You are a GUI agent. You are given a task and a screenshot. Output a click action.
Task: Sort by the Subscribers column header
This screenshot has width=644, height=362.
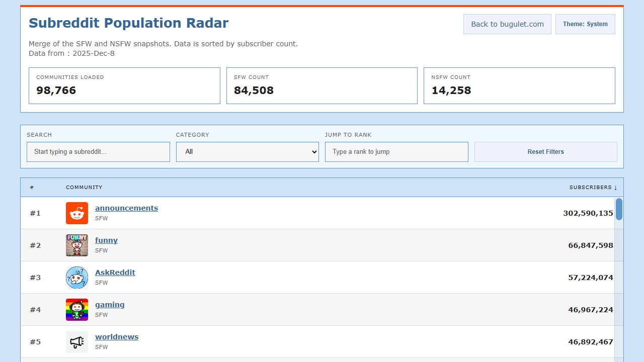point(593,188)
